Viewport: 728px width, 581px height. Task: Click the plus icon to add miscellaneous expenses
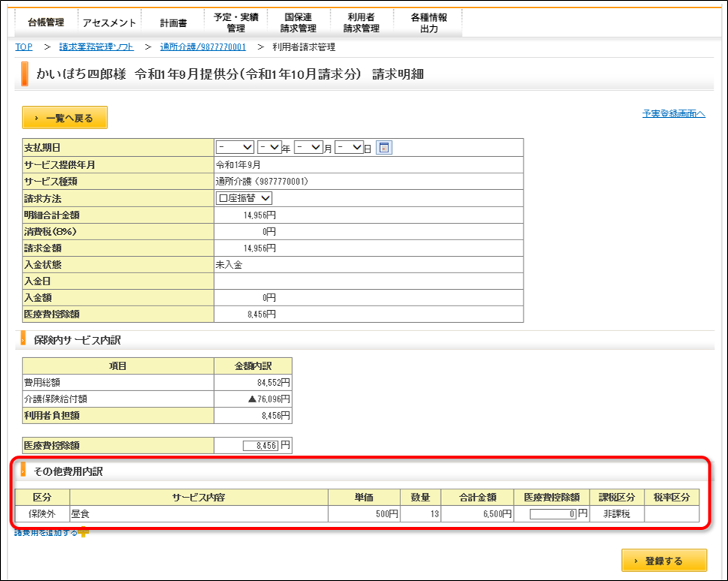83,533
